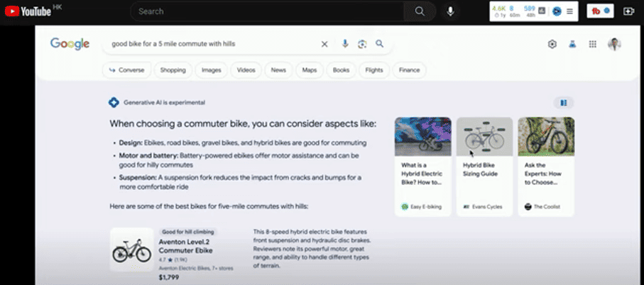Screen dimensions: 644x285
Task: Click the Evans Cycles source label
Action: click(483, 207)
